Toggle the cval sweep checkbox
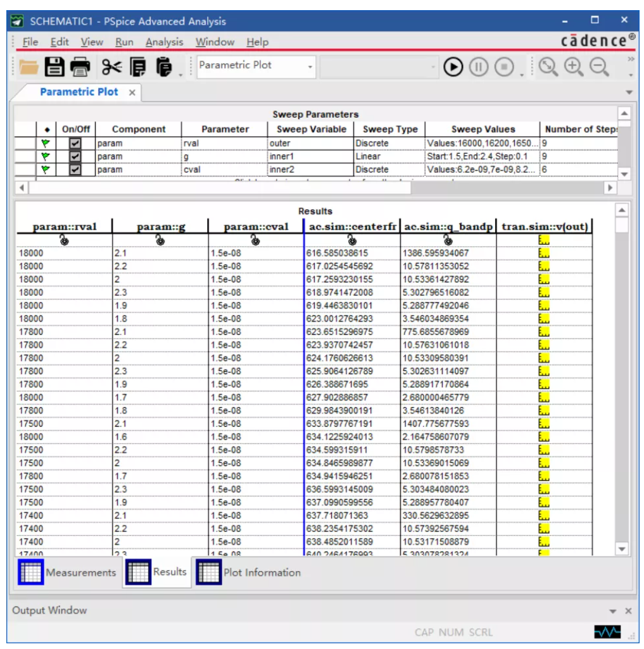 pyautogui.click(x=75, y=169)
